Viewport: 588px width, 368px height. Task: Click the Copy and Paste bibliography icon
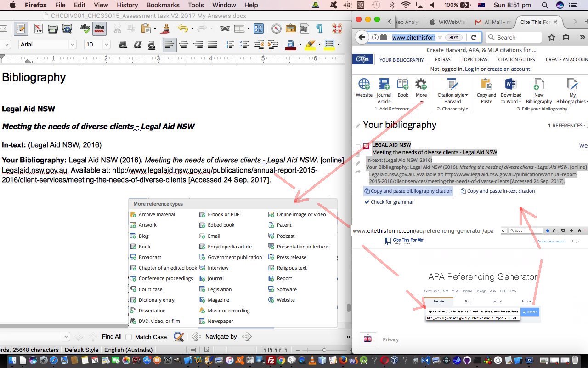(x=486, y=91)
